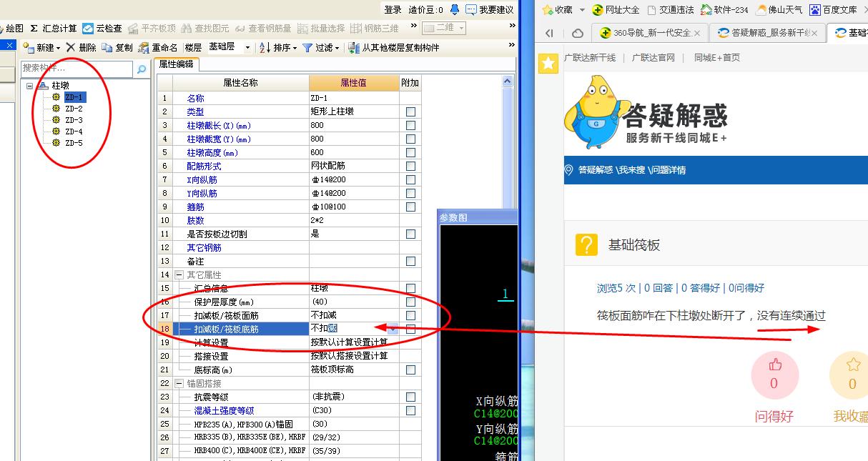This screenshot has width=868, height=461.
Task: Open 收藏 favorites star in browser bar
Action: click(x=548, y=10)
